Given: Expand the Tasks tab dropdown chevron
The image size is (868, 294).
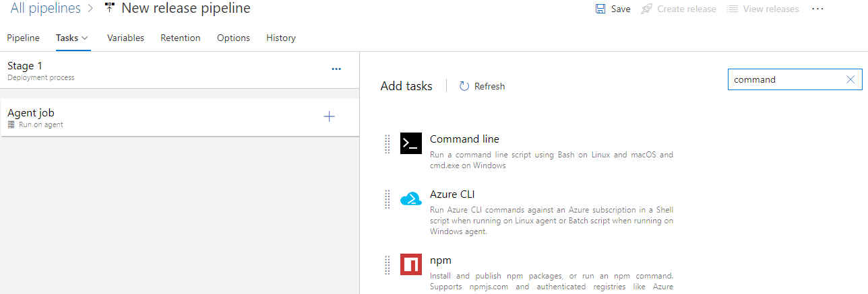Looking at the screenshot, I should point(85,38).
